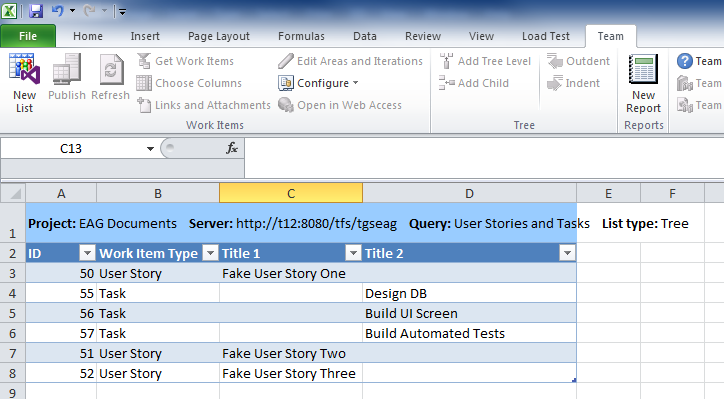Click Choose Columns
Viewport: 724px width, 399px height.
coord(189,83)
